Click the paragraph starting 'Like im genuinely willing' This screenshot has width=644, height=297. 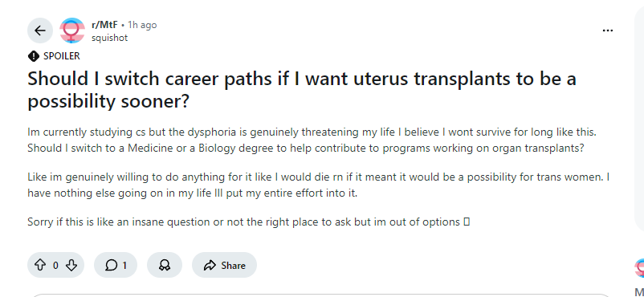point(318,185)
